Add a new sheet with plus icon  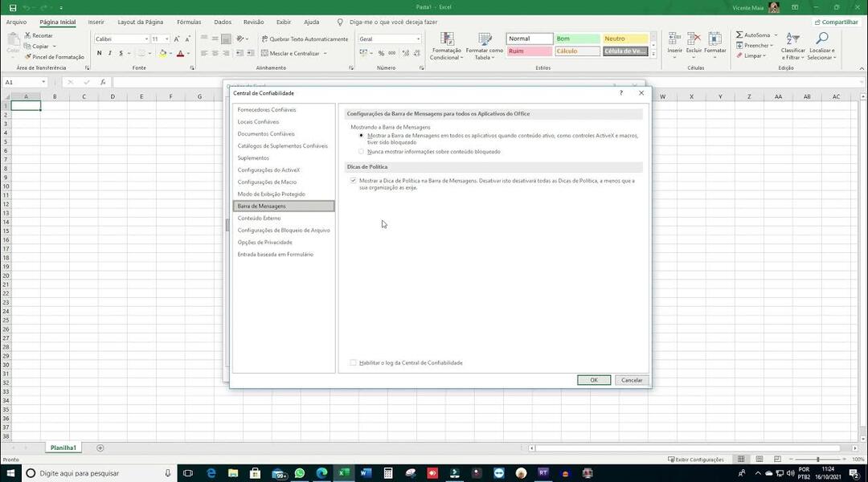(x=100, y=447)
